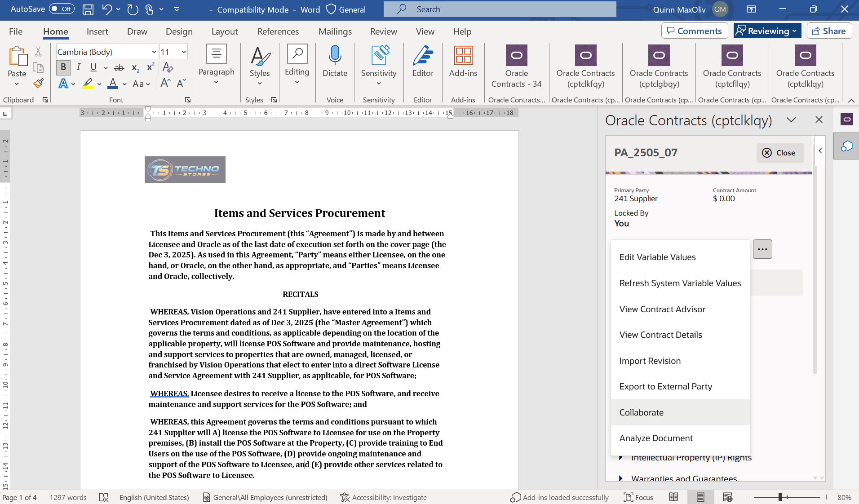Switch to the Insert tab

(x=97, y=31)
